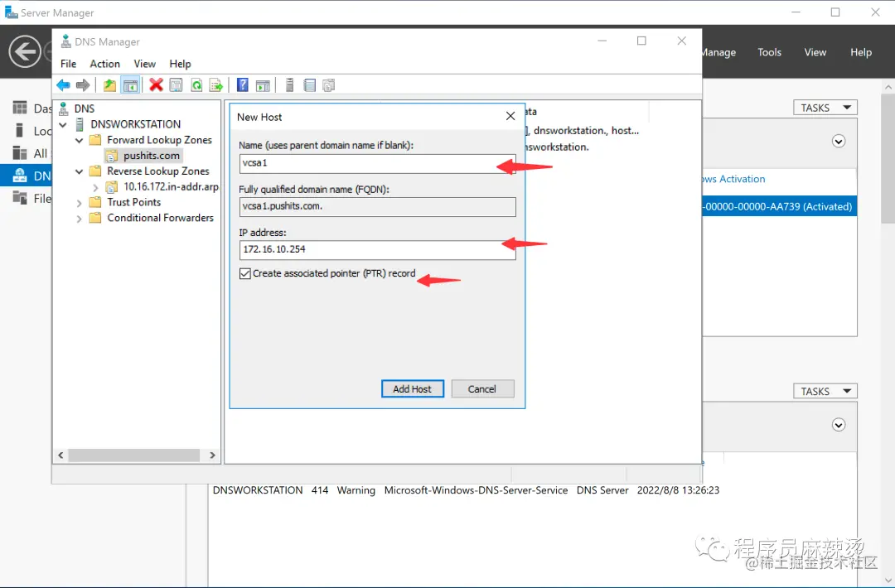Open the Action menu in DNS Manager
The height and width of the screenshot is (588, 895).
tap(105, 64)
